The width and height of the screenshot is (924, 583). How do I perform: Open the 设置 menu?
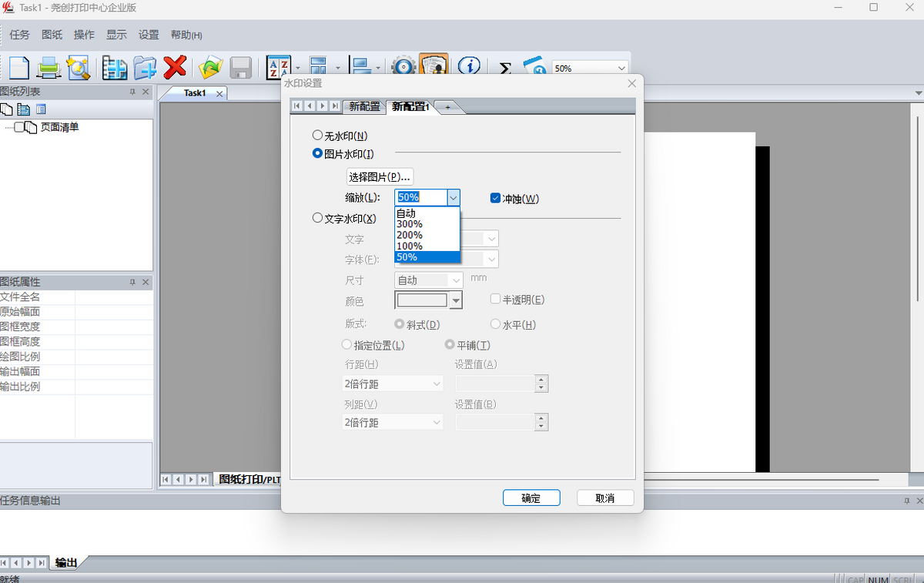(x=149, y=35)
